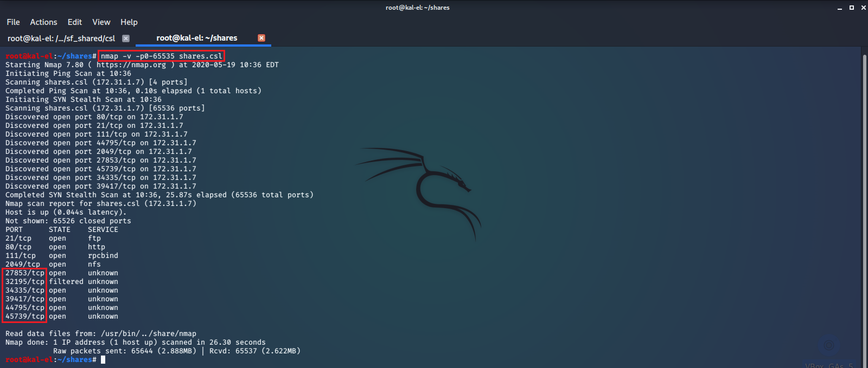Click '39417/tcp' in port table
Screen dimensions: 868x368
click(25, 299)
